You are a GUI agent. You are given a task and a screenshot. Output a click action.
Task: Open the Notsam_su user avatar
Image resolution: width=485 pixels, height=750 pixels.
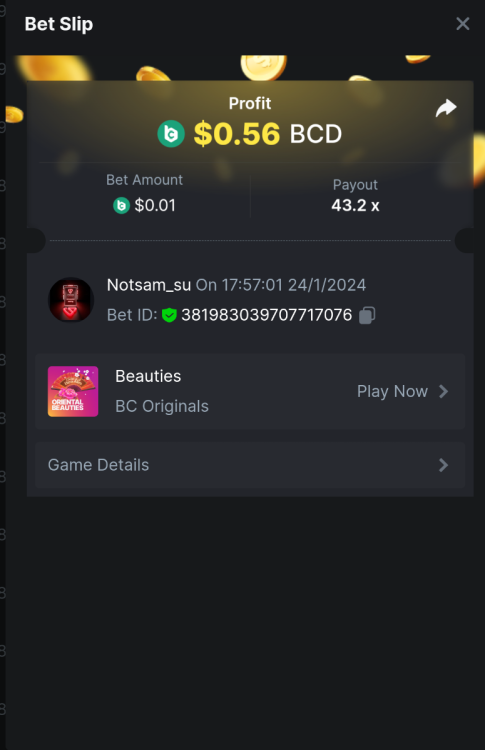click(71, 300)
